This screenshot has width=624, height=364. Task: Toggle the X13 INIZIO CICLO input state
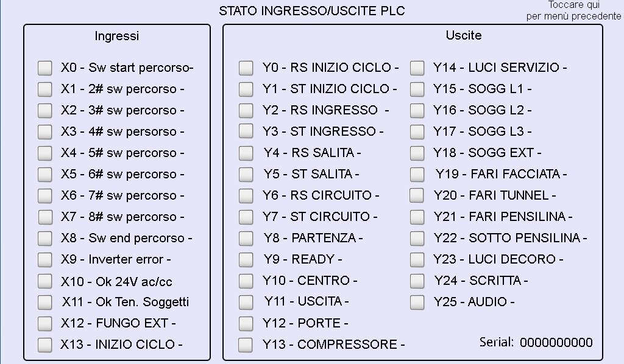pos(44,345)
